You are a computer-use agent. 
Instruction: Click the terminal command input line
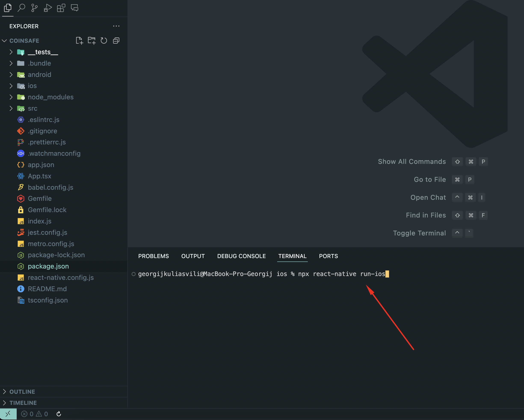(263, 274)
